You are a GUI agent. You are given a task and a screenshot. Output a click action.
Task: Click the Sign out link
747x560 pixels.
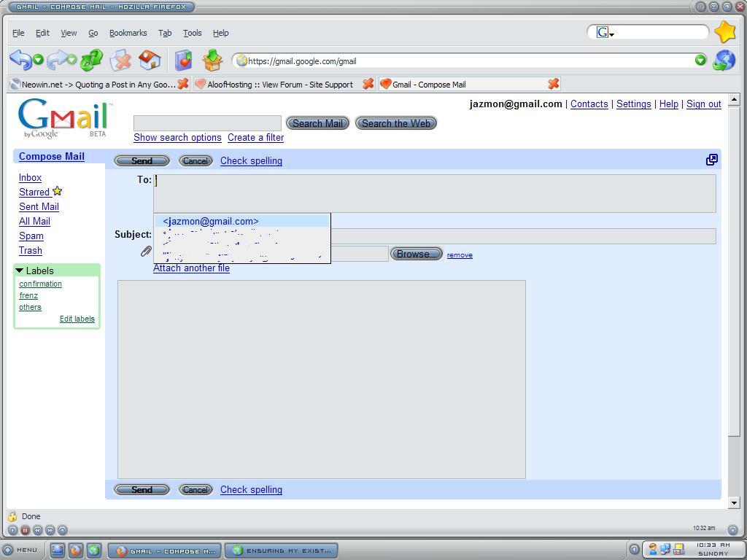(704, 104)
